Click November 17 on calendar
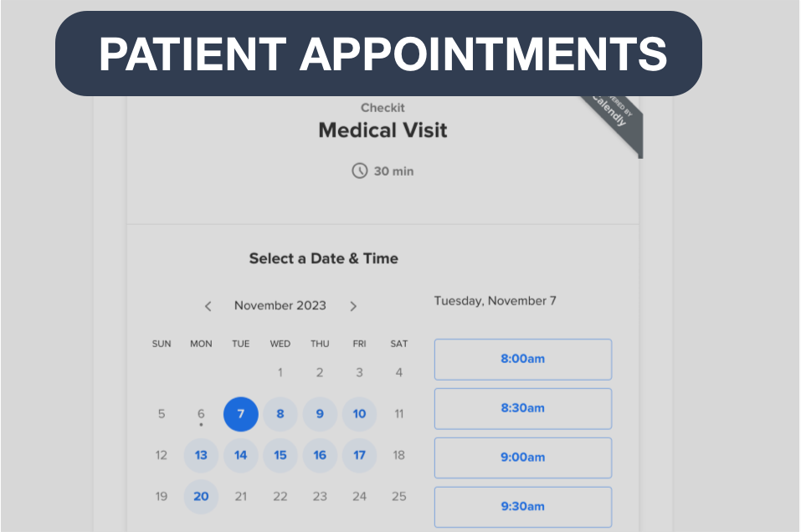The width and height of the screenshot is (801, 532). (x=359, y=456)
